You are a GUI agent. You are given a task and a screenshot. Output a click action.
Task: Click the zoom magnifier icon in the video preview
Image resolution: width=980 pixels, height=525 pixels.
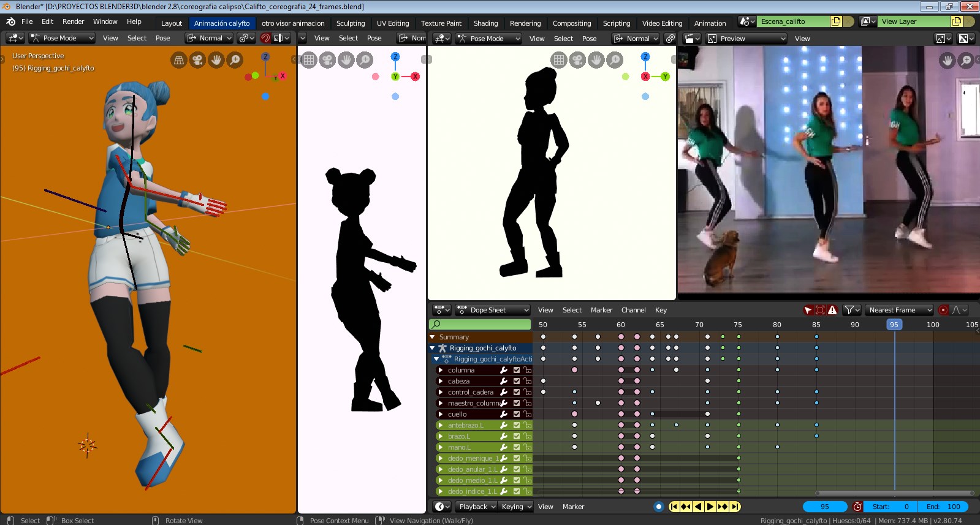point(966,61)
